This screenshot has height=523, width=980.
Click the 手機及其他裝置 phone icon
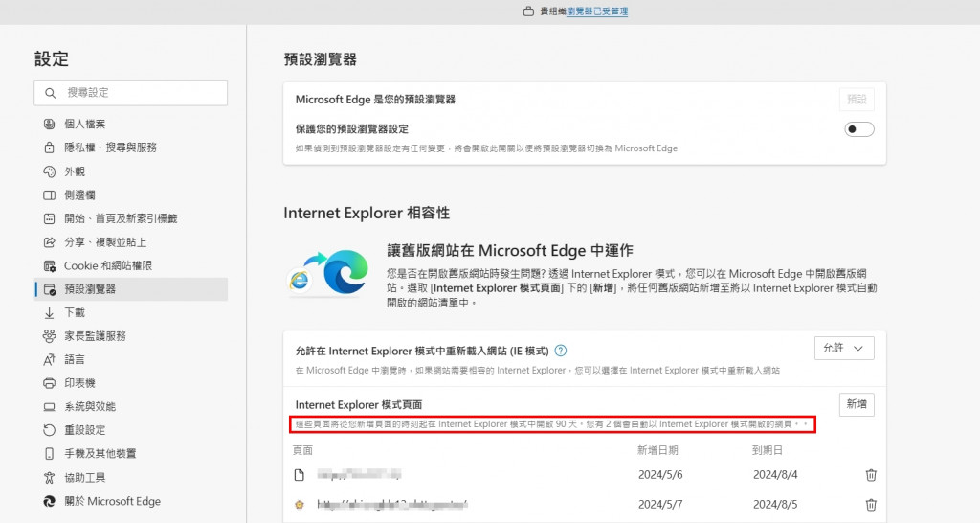tap(50, 454)
